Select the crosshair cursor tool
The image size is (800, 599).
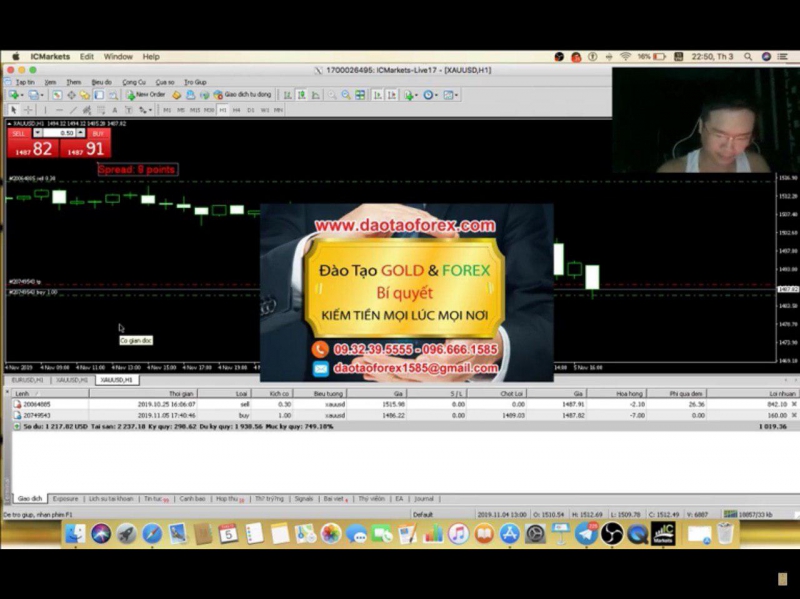tap(27, 109)
